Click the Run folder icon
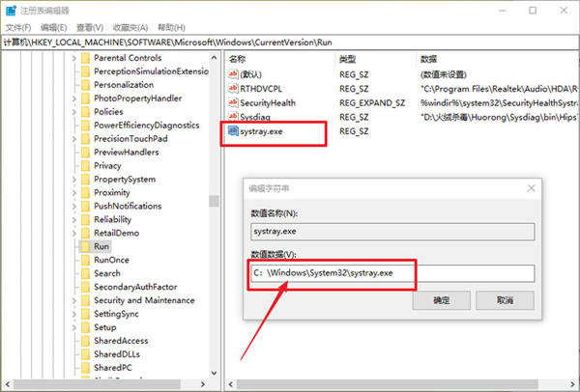The height and width of the screenshot is (392, 580). [x=85, y=246]
